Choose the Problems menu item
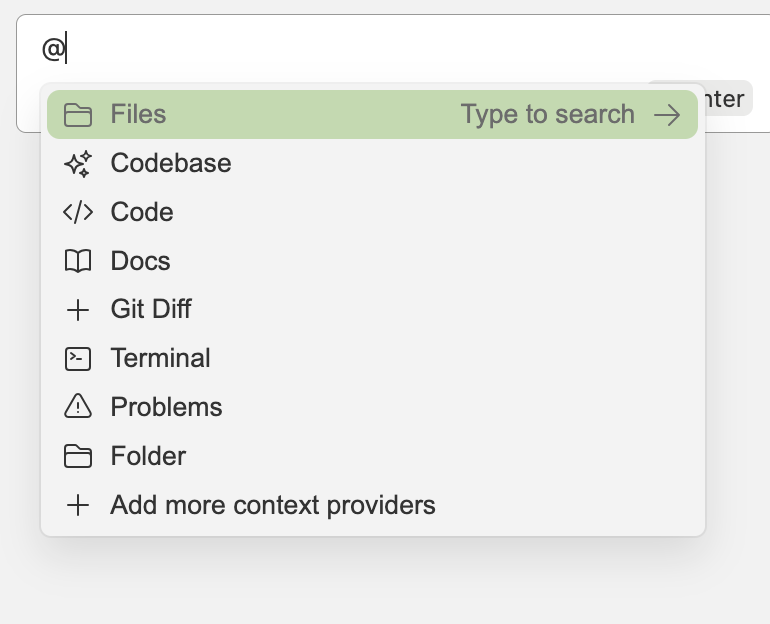Image resolution: width=770 pixels, height=624 pixels. click(x=167, y=407)
